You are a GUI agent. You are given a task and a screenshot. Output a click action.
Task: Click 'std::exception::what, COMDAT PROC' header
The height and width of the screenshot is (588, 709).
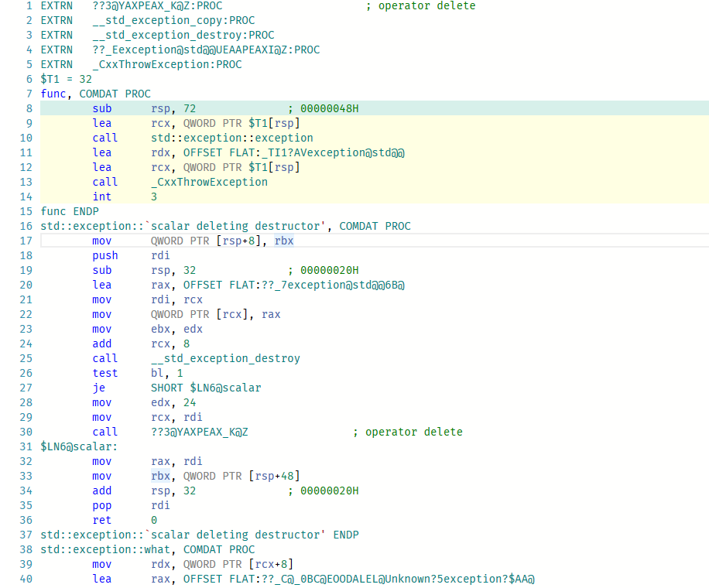148,549
